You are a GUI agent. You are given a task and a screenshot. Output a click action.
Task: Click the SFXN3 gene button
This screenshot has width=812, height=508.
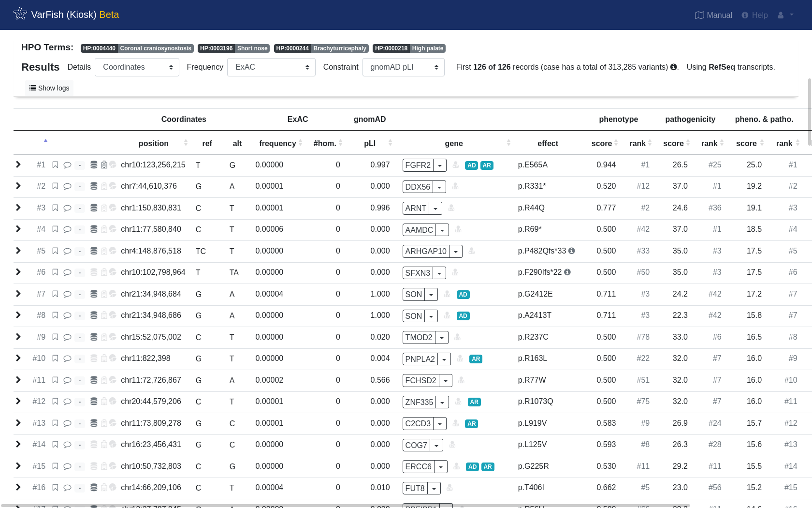418,273
